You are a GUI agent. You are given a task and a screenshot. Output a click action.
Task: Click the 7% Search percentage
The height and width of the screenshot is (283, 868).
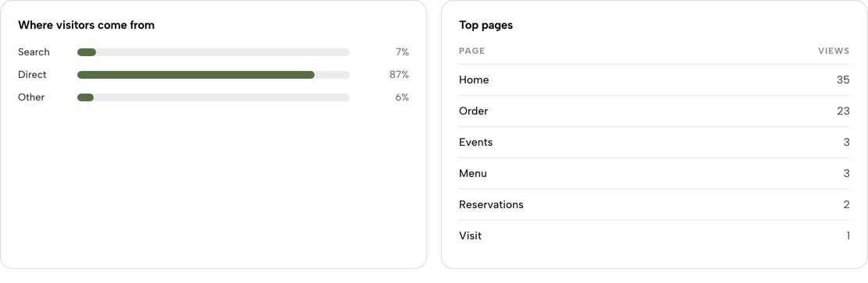coord(402,52)
